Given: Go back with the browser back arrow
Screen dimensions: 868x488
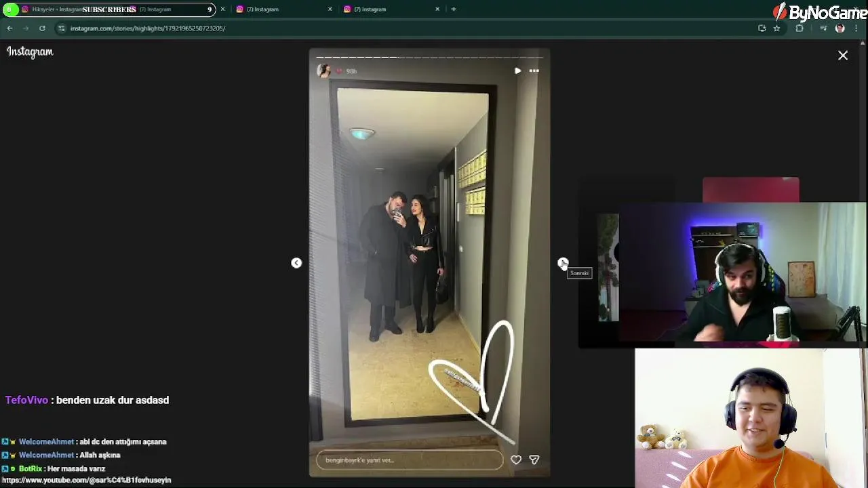Looking at the screenshot, I should (9, 28).
